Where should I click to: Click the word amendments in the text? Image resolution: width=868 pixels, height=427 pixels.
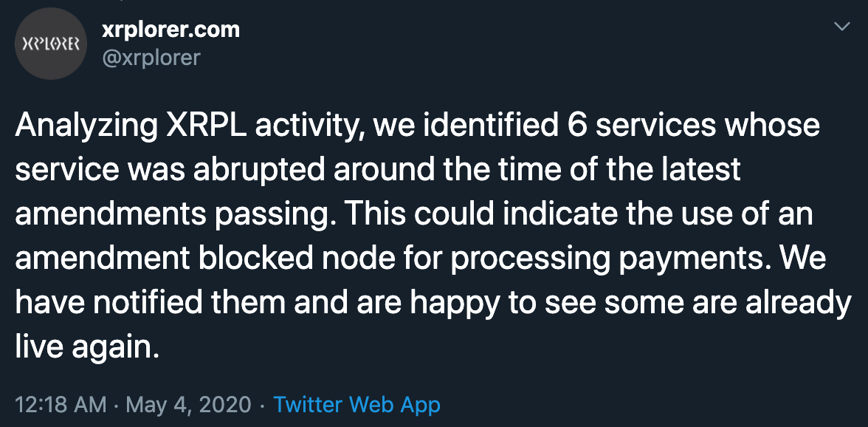[x=111, y=214]
